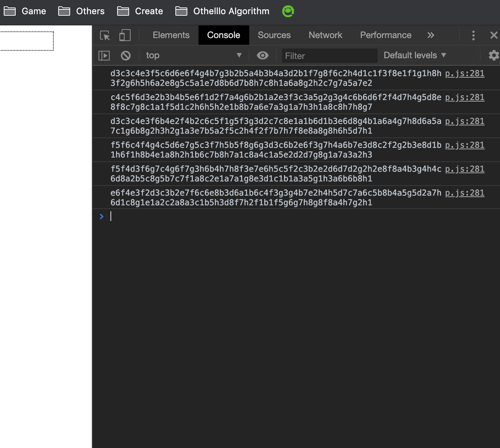500x448 pixels.
Task: Open the Game bookmarks folder
Action: pyautogui.click(x=25, y=11)
